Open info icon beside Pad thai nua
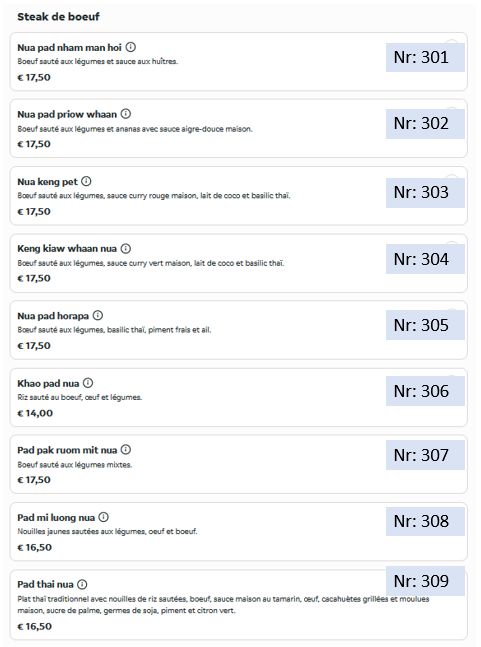 point(83,584)
